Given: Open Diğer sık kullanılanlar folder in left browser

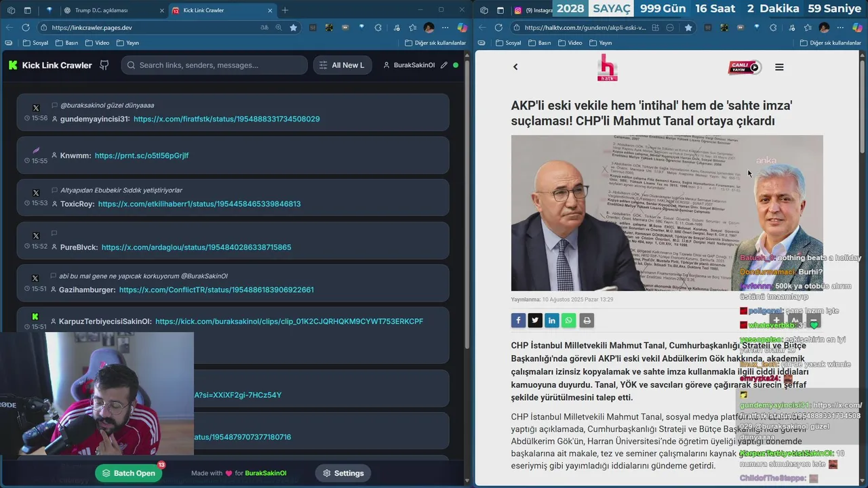Looking at the screenshot, I should pos(435,43).
